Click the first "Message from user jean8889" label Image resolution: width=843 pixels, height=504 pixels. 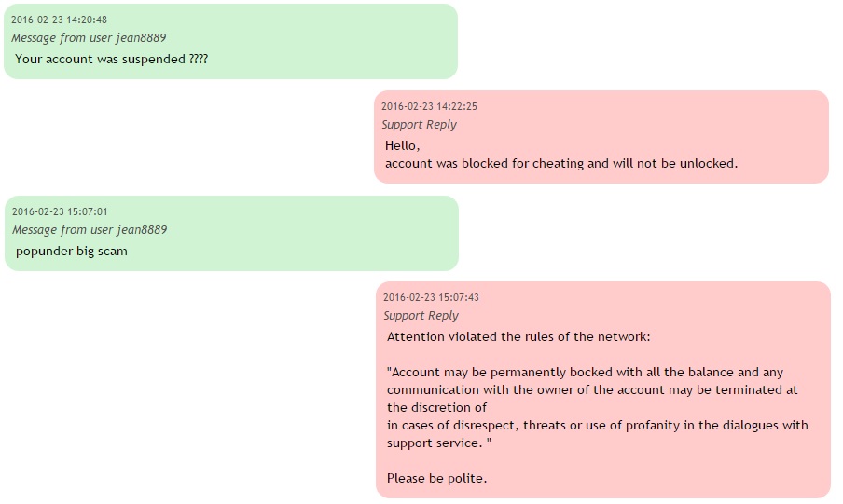point(89,38)
